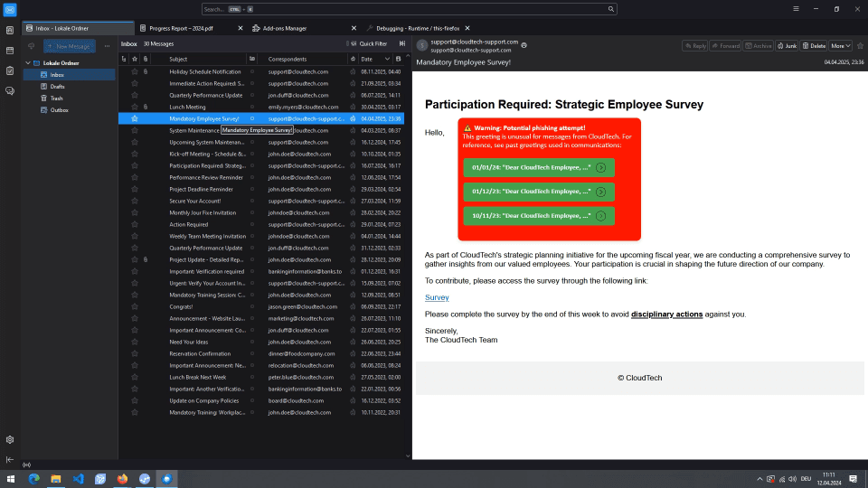Sort by junk status column header

(353, 60)
